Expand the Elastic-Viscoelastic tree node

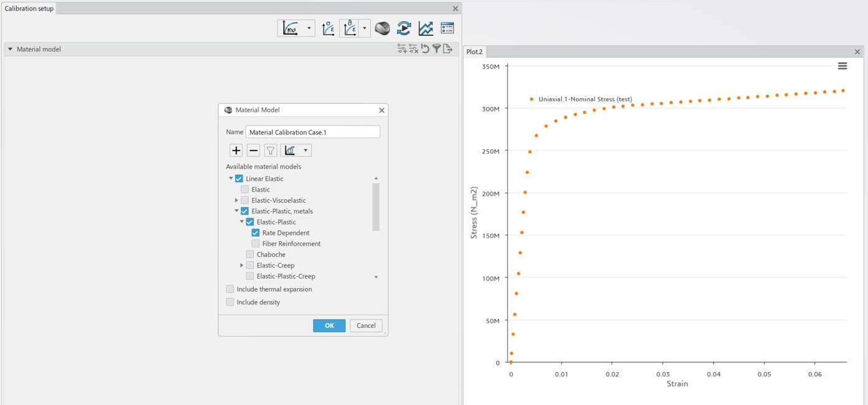236,200
